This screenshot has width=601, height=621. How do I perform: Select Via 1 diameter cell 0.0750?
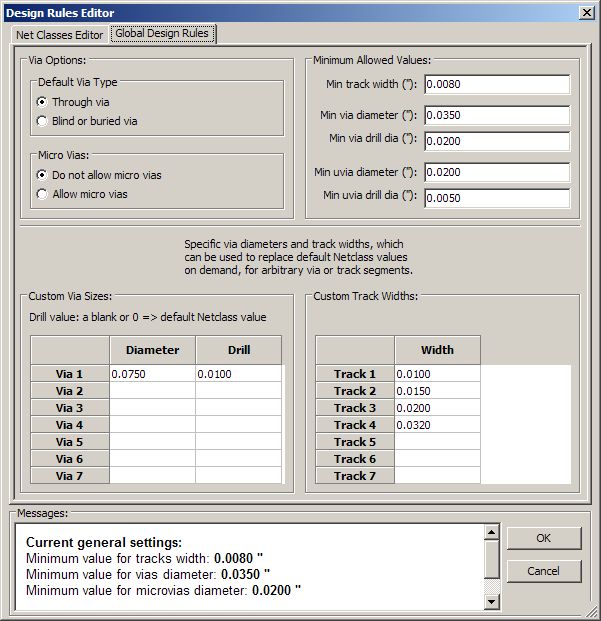(152, 374)
